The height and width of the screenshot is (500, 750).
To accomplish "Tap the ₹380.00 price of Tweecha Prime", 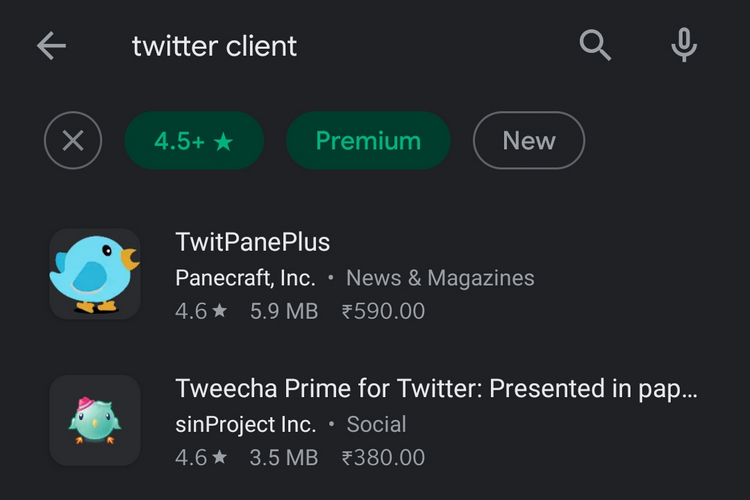I will [383, 457].
